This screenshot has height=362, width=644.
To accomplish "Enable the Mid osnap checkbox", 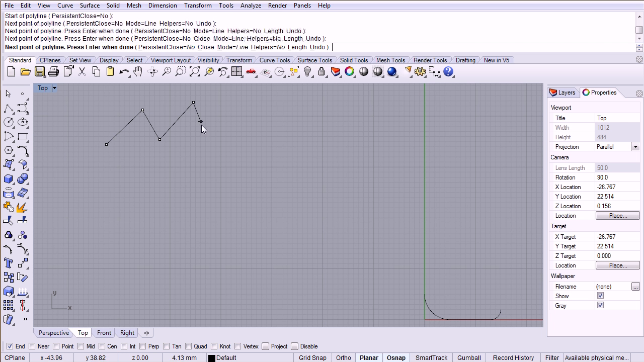I will (81, 346).
